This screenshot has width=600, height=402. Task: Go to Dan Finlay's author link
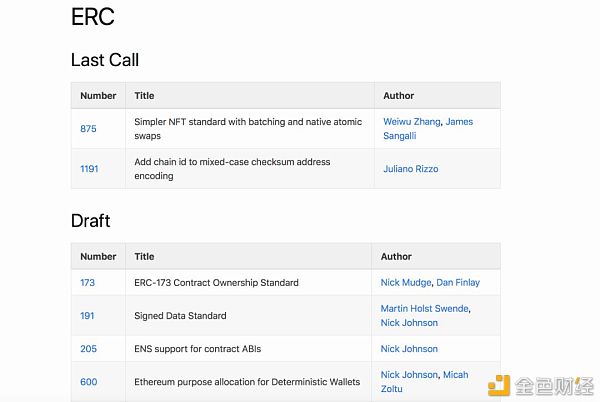tap(458, 283)
